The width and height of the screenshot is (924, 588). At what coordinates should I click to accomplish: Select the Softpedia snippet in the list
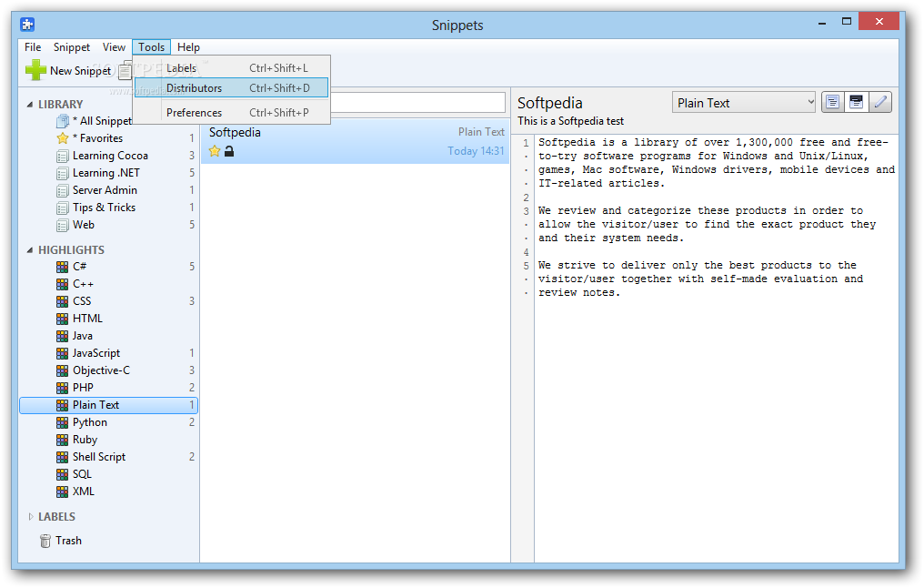pos(356,142)
